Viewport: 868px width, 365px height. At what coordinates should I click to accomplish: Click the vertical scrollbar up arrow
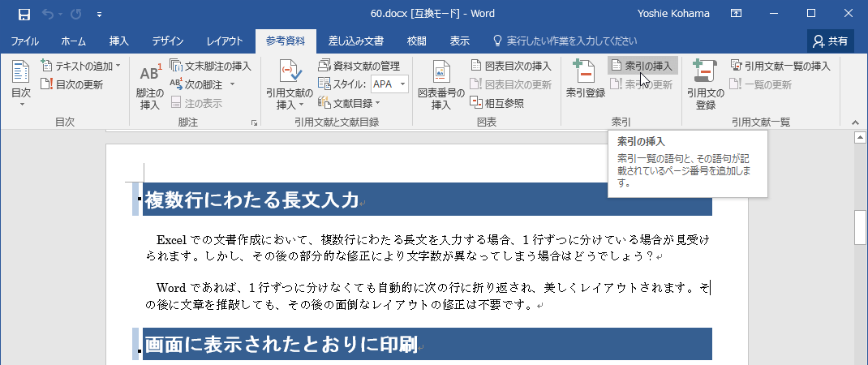[x=860, y=137]
